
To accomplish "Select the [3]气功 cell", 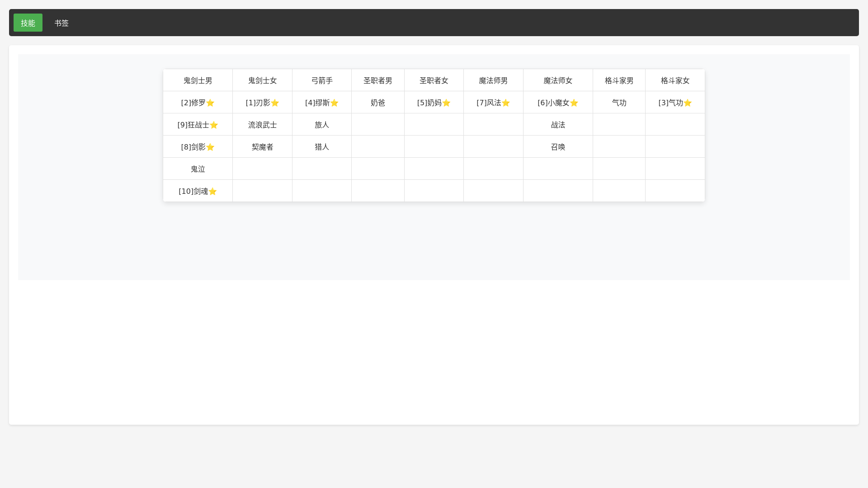I will [x=675, y=103].
